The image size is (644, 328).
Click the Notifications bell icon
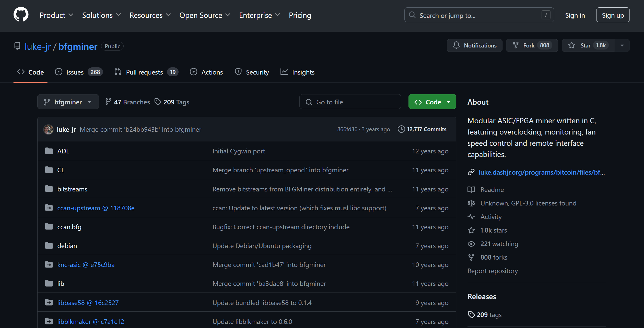pyautogui.click(x=456, y=45)
